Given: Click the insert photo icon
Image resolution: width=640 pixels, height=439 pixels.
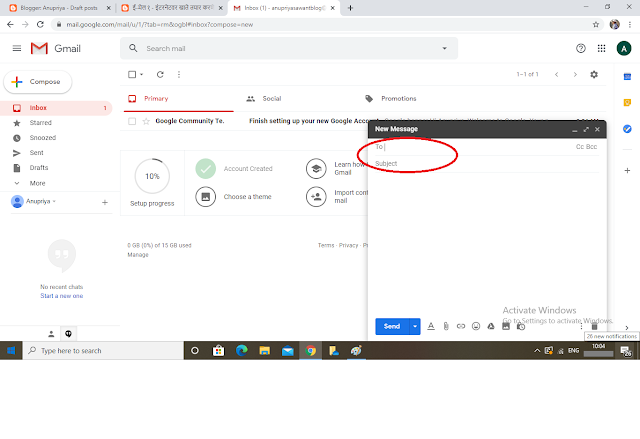Looking at the screenshot, I should coord(506,326).
